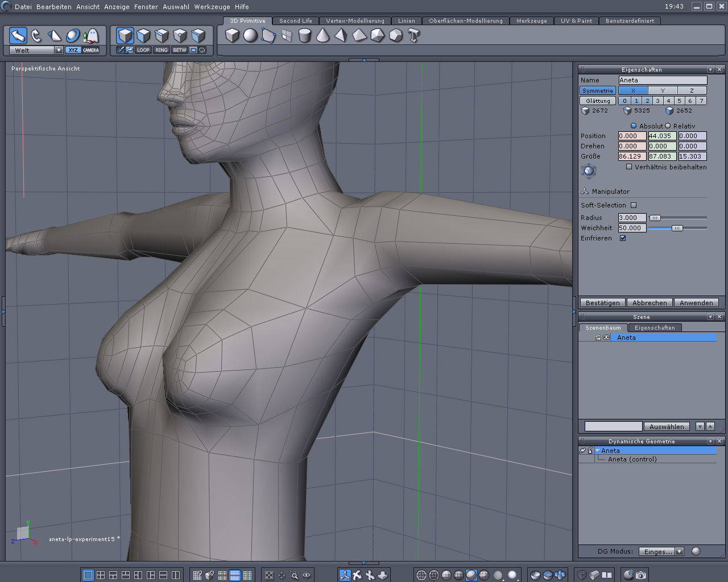The height and width of the screenshot is (582, 728).
Task: Open the DG Modus dropdown
Action: tap(679, 551)
